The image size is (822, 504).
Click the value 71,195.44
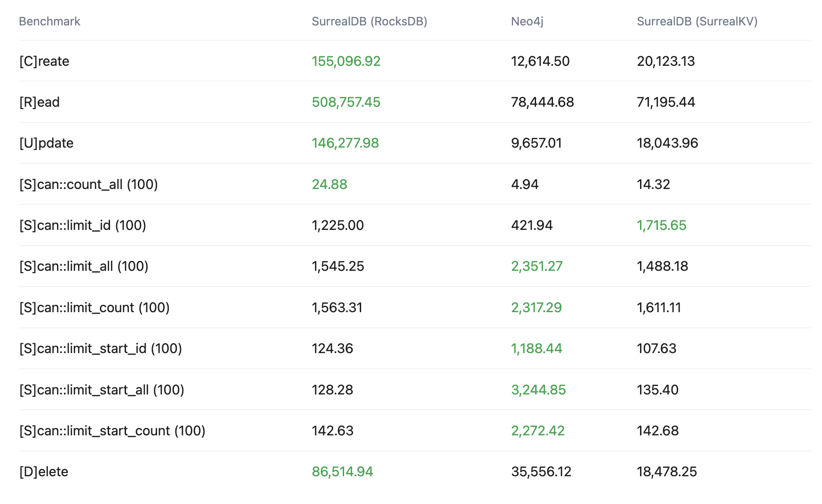click(666, 102)
